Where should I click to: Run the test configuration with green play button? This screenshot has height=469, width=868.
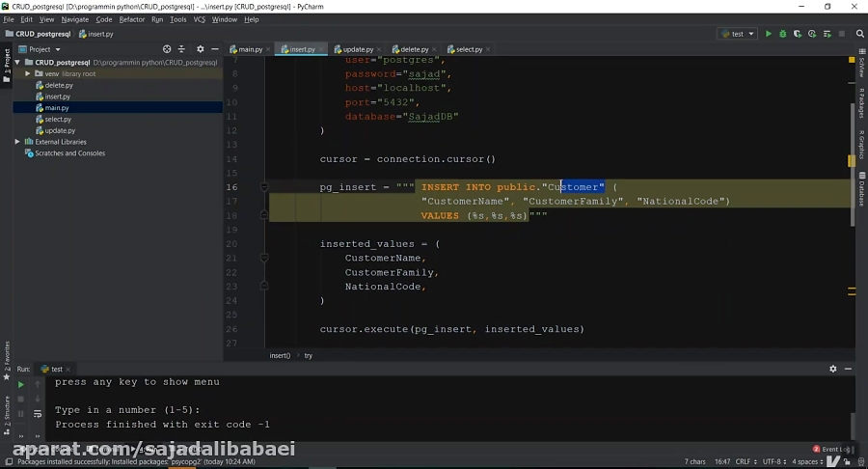(769, 34)
